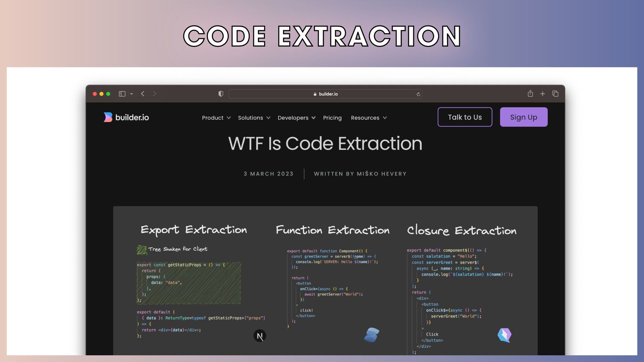Open the Pricing menu item
The height and width of the screenshot is (362, 644).
(332, 118)
